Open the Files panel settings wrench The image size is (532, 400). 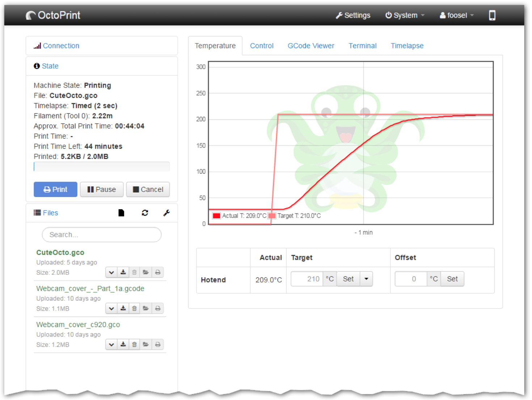point(166,213)
